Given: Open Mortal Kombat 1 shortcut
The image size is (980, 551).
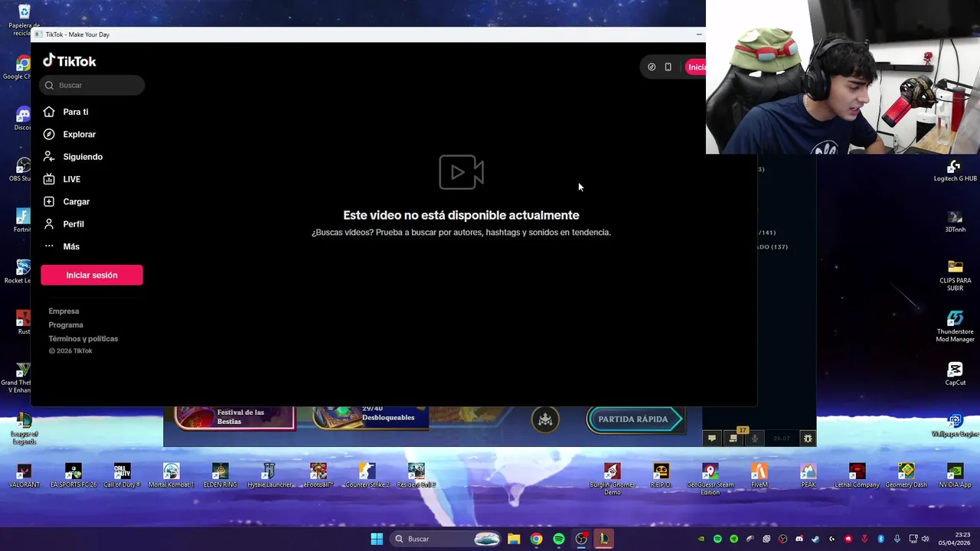Looking at the screenshot, I should coord(171,475).
